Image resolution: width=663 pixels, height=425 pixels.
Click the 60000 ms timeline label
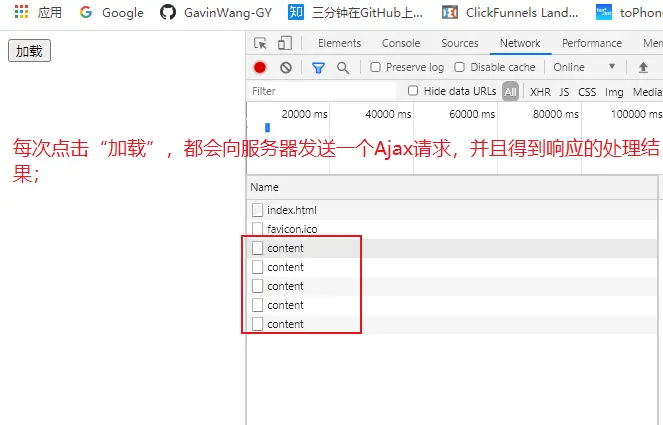(472, 114)
